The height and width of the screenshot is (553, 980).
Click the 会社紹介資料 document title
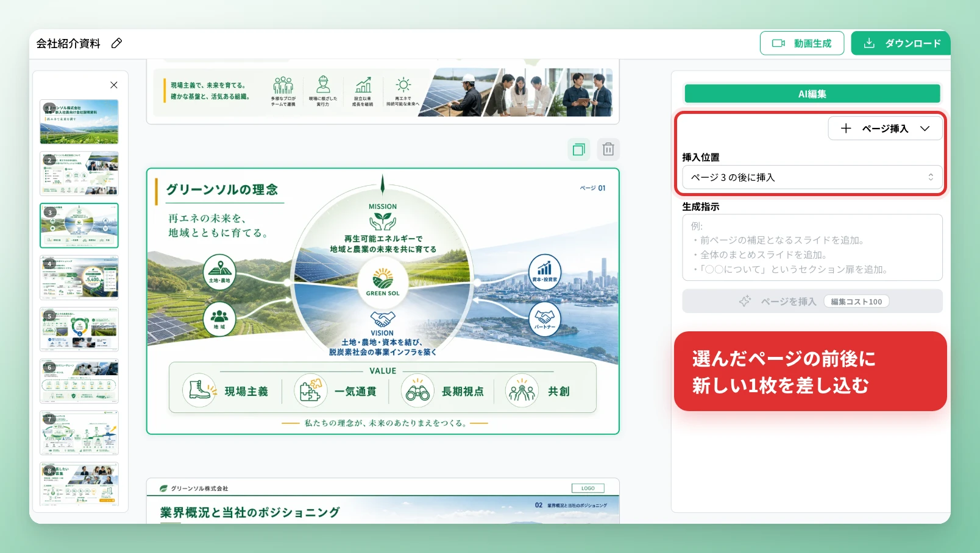coord(68,43)
